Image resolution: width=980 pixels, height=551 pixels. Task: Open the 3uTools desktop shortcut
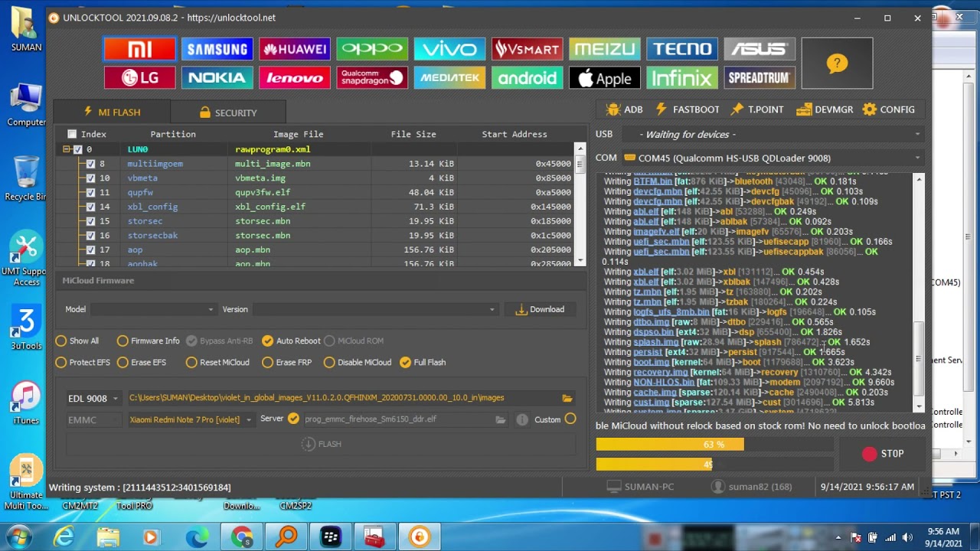(26, 328)
